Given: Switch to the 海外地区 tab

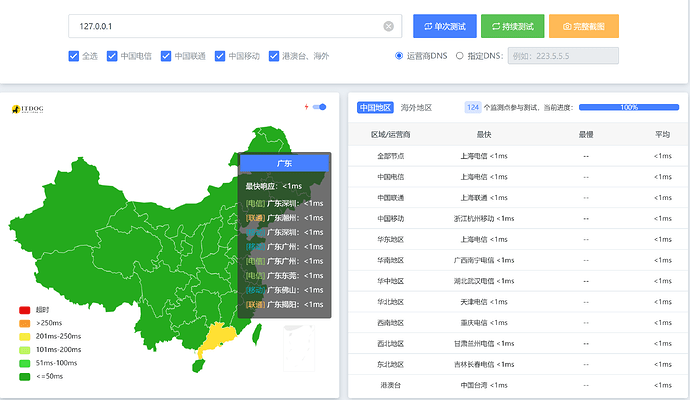Looking at the screenshot, I should tap(416, 107).
